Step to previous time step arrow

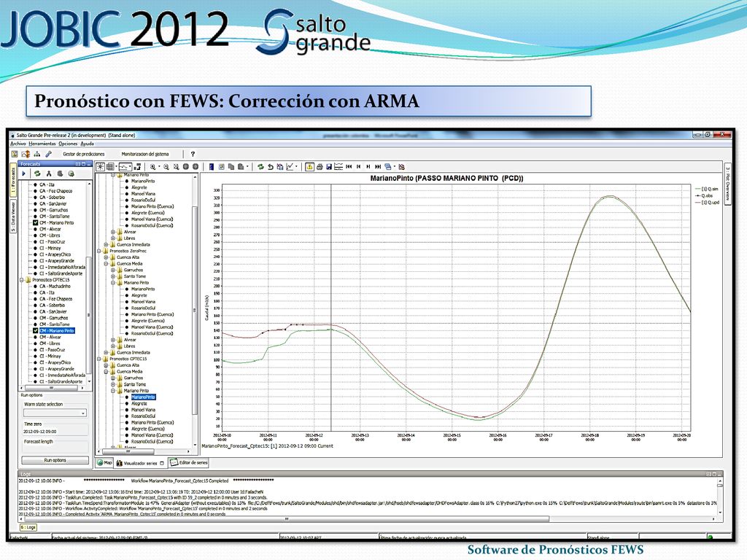(x=359, y=167)
